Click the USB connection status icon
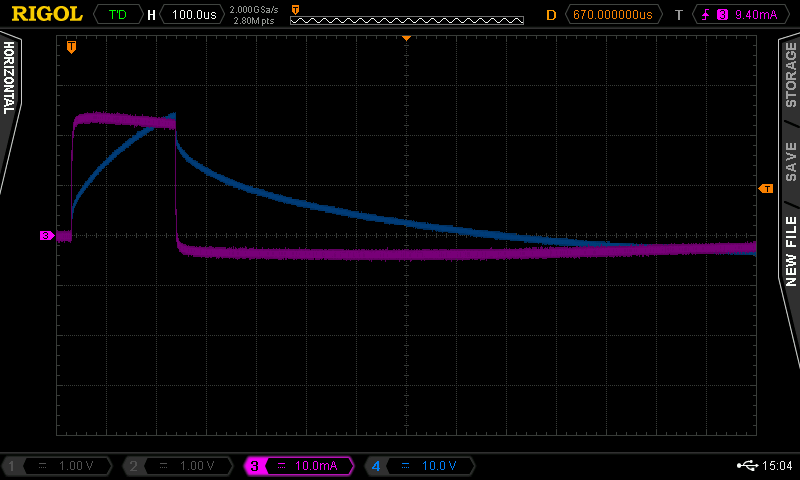This screenshot has width=800, height=480. (x=747, y=465)
